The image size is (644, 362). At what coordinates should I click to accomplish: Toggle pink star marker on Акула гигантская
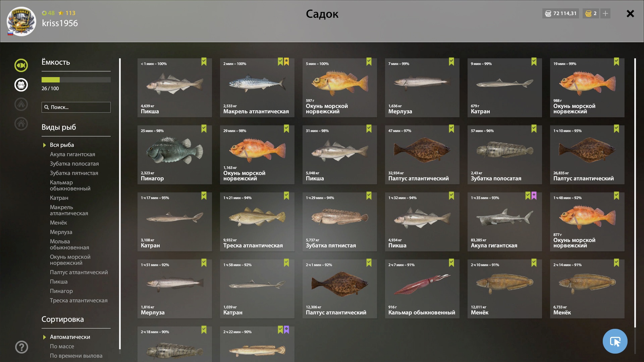[534, 196]
